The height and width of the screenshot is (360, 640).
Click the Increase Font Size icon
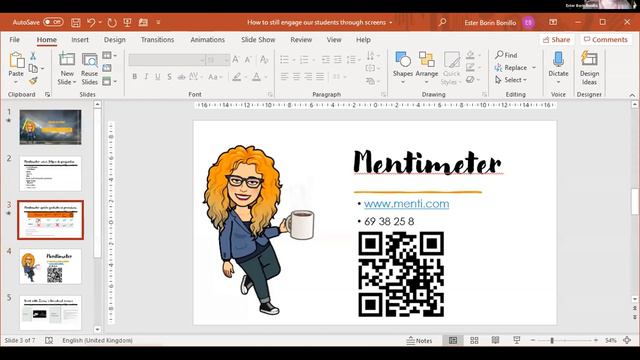pyautogui.click(x=236, y=60)
